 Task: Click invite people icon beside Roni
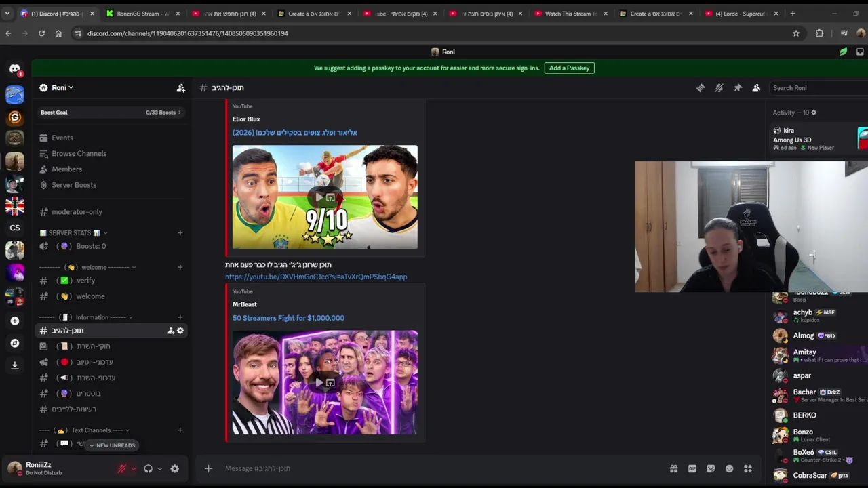pyautogui.click(x=180, y=88)
